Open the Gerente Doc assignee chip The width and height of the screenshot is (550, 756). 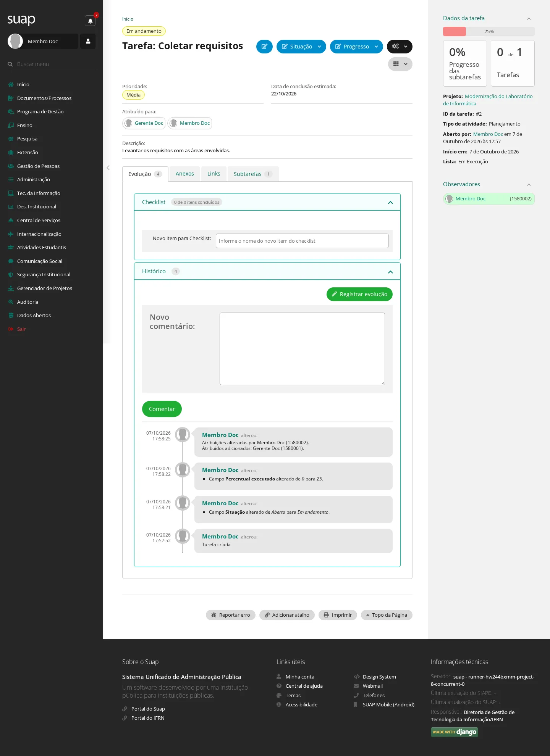tap(144, 123)
